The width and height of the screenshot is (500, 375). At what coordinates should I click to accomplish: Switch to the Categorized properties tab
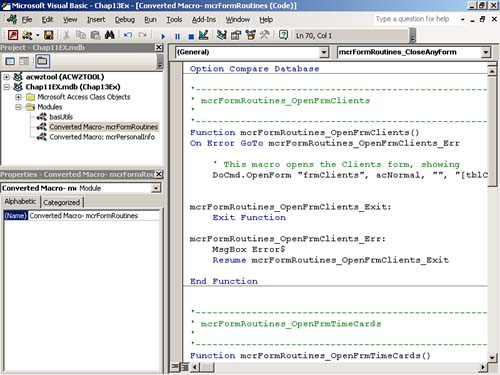[x=62, y=202]
